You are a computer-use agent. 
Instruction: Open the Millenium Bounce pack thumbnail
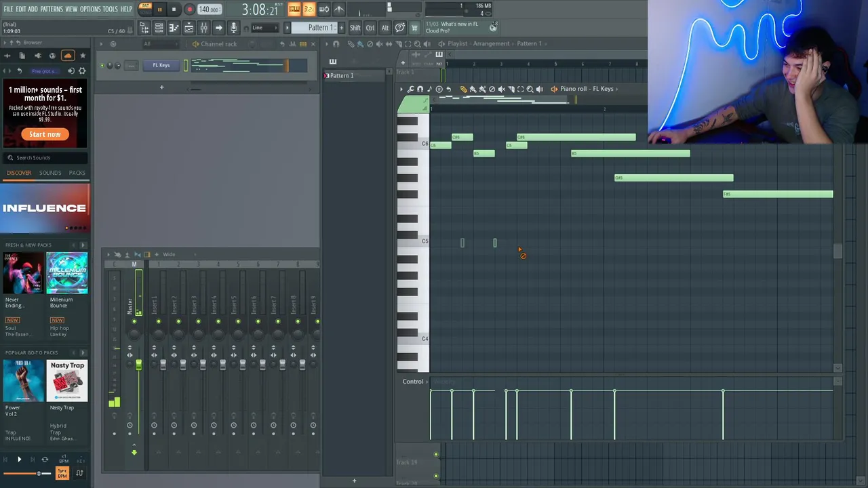tap(67, 272)
